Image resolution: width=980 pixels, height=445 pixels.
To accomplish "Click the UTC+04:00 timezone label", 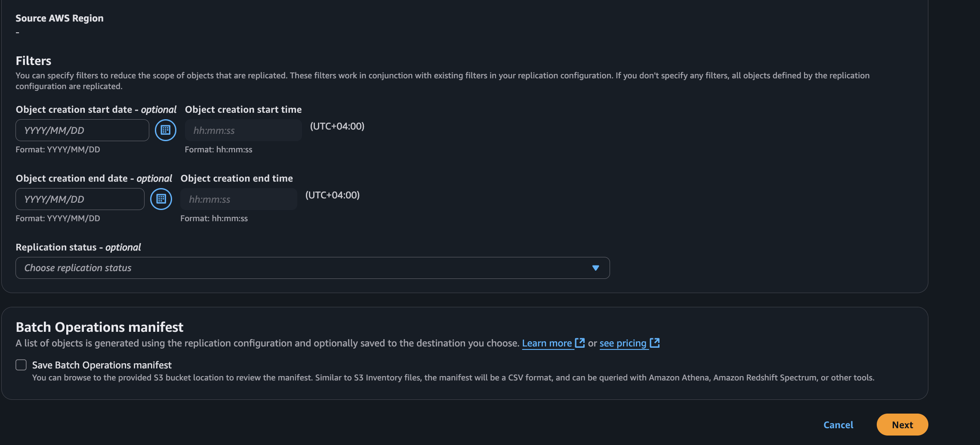I will (x=337, y=126).
